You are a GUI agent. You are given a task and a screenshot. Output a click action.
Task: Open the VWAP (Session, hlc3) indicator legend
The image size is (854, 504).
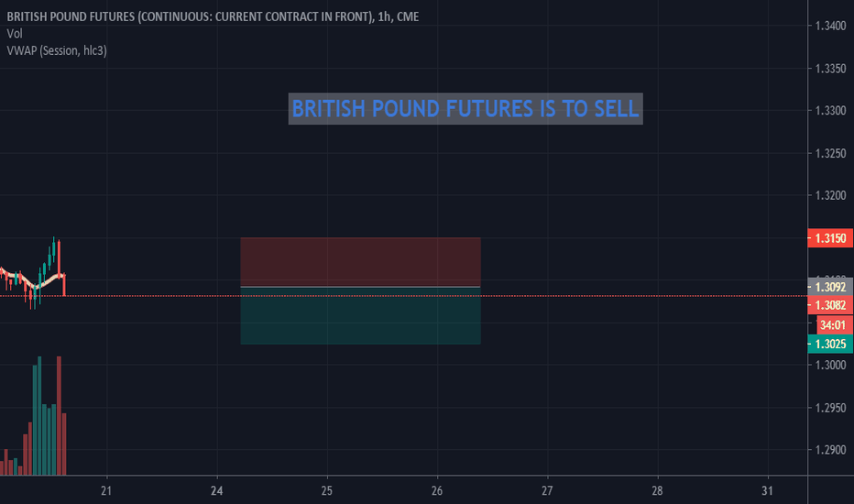(57, 50)
